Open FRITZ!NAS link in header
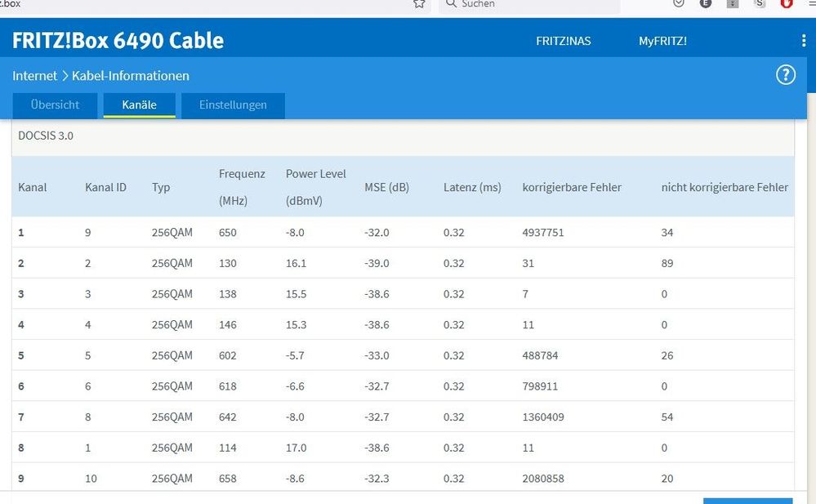Screen dimensions: 816x504 pyautogui.click(x=564, y=41)
